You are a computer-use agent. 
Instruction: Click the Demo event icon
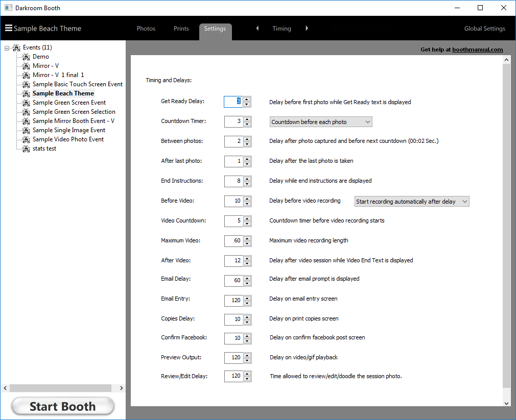point(27,57)
